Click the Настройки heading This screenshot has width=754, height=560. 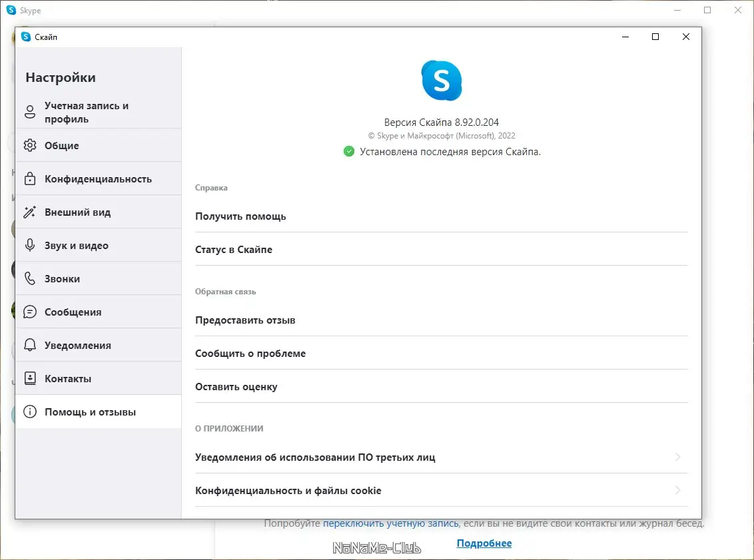[x=61, y=77]
